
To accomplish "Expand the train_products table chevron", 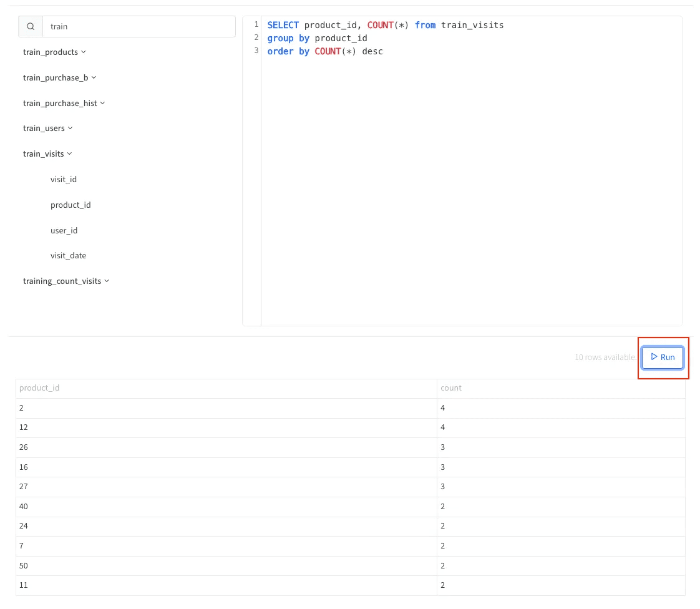I will click(x=84, y=52).
